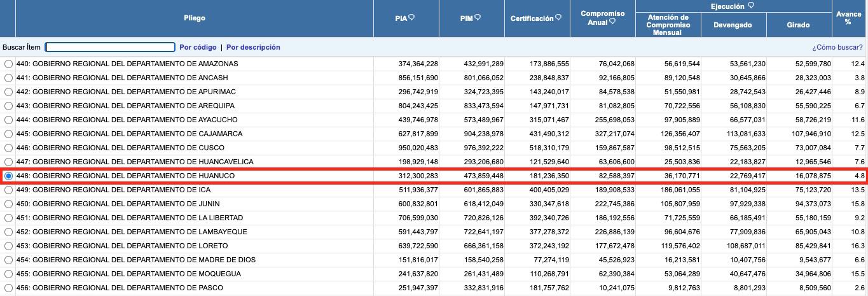The width and height of the screenshot is (868, 296).
Task: Click the Girado column header
Action: [799, 25]
